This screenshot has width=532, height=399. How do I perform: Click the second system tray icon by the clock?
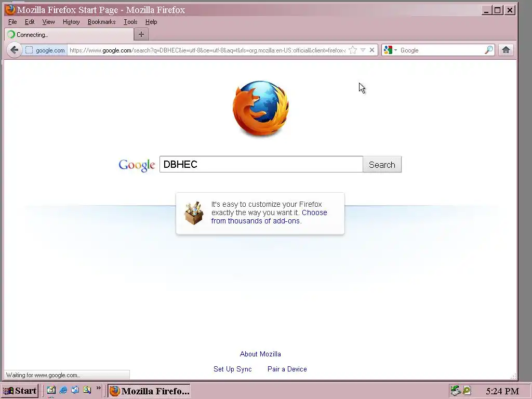click(467, 391)
